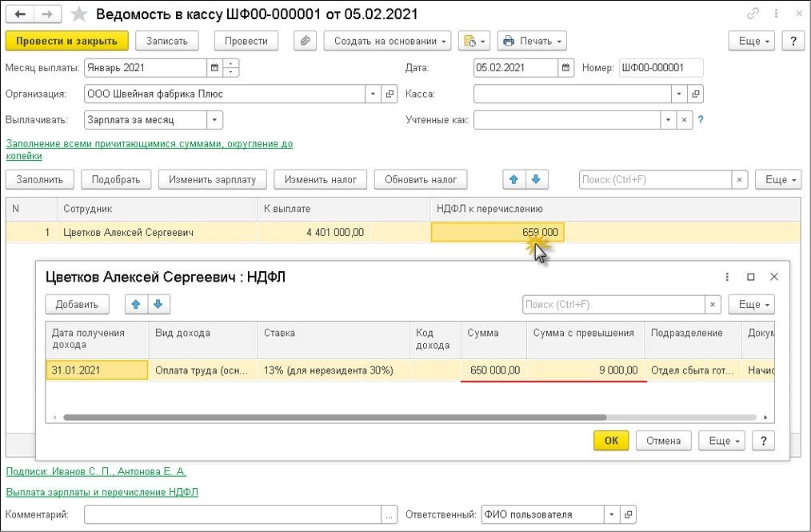Click horizontal scrollbar in NDFL table
Viewport: 811px width, 532px height.
(x=334, y=417)
